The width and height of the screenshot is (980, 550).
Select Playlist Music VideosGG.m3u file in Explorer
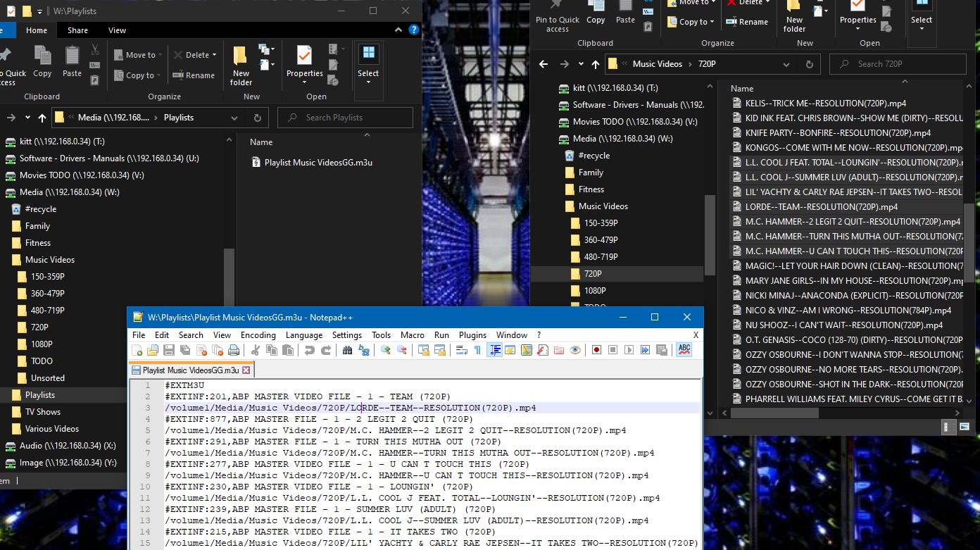click(x=318, y=163)
